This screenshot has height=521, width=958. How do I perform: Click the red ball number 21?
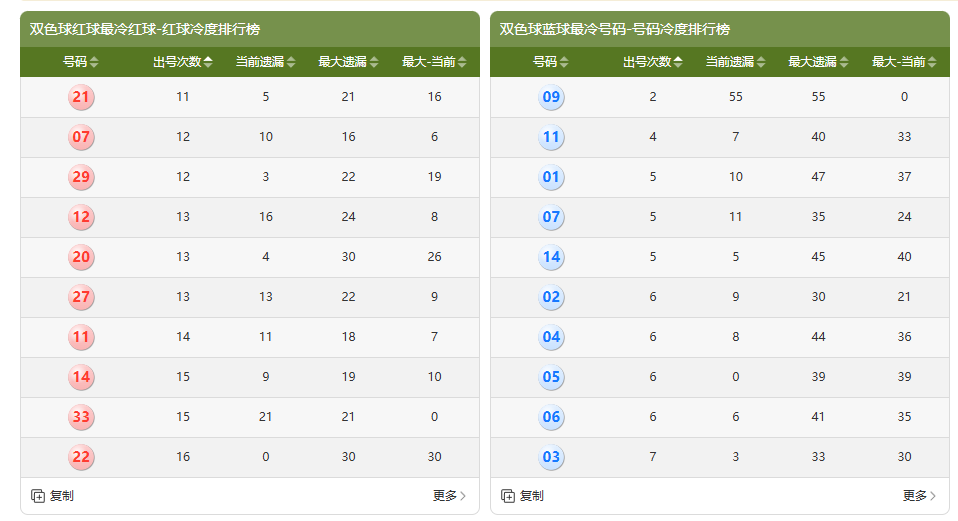[x=81, y=97]
